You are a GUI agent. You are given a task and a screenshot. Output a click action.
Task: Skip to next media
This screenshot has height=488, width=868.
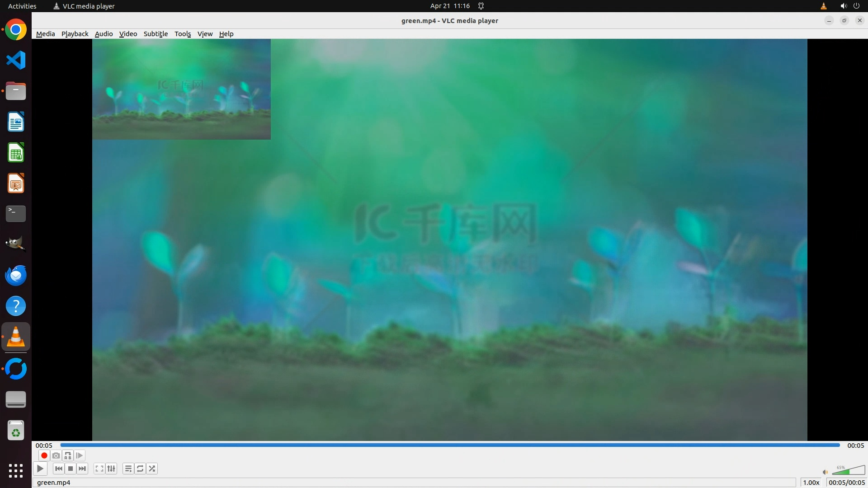(82, 469)
